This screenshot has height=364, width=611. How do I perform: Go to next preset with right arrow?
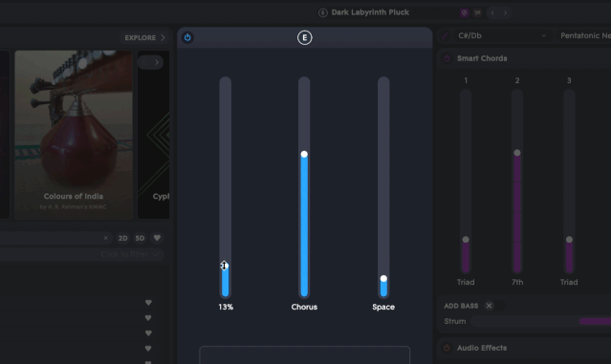click(x=506, y=12)
